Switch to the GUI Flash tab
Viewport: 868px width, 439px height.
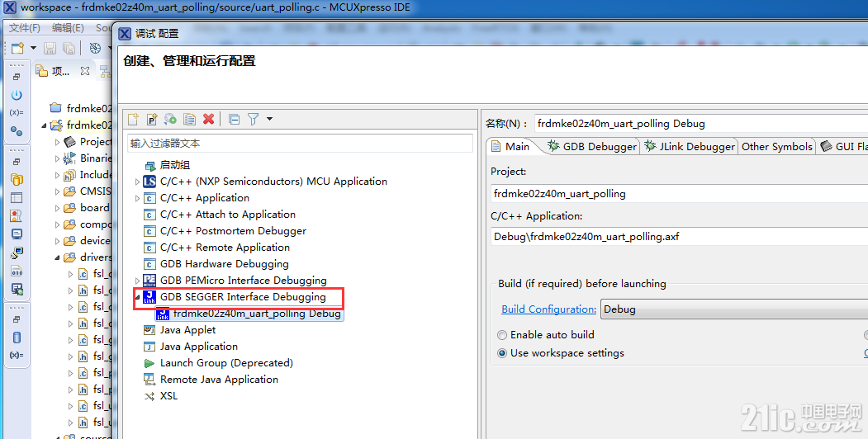(x=843, y=147)
